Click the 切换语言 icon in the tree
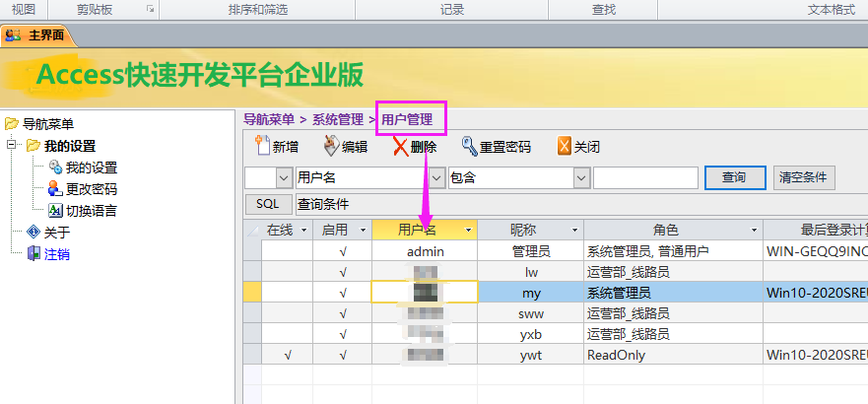The image size is (868, 404). (55, 211)
